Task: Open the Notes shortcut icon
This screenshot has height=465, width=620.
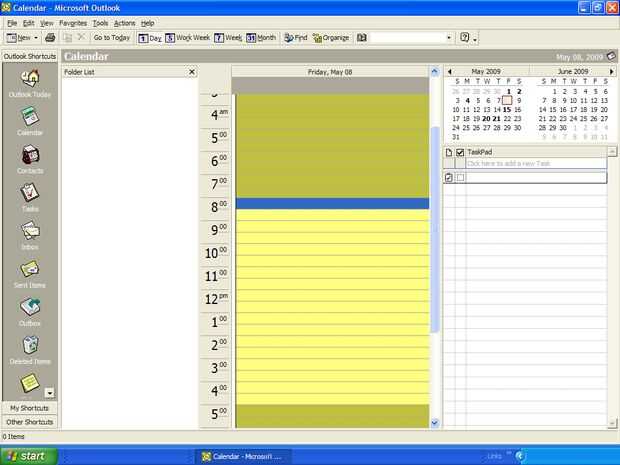Action: 30,383
